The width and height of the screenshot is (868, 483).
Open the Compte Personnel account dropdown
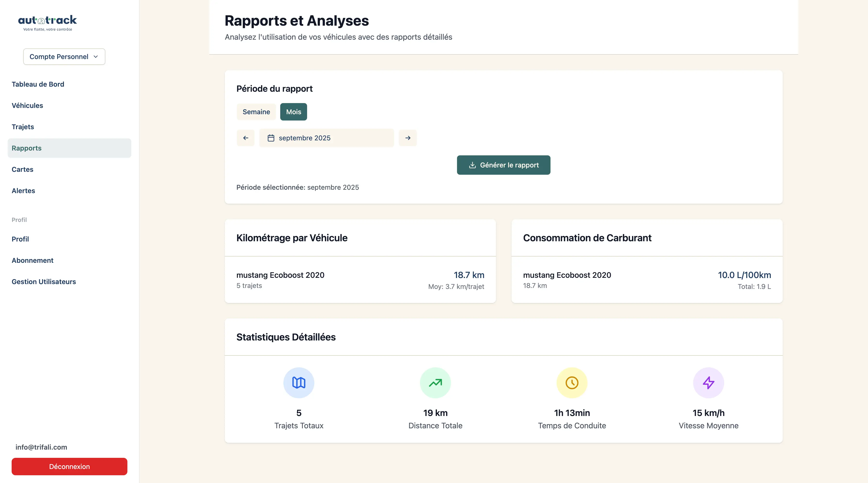(64, 57)
